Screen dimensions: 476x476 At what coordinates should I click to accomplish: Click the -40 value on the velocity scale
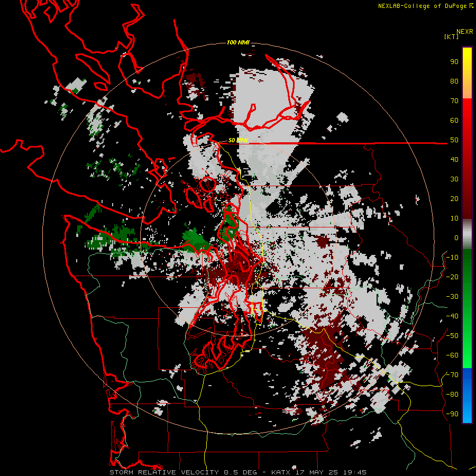point(452,316)
